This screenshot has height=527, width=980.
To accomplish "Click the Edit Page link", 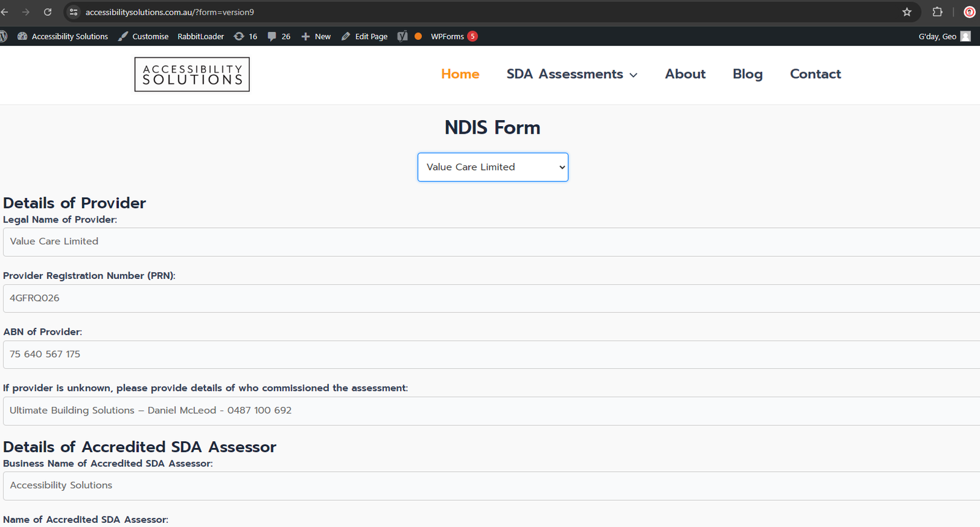I will [364, 37].
